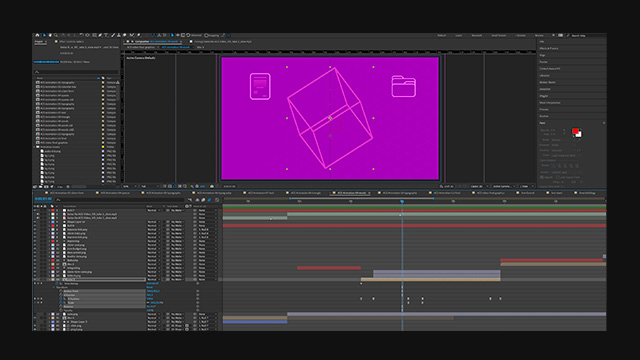Open the composition mini-flowchart in timeline

pos(190,200)
